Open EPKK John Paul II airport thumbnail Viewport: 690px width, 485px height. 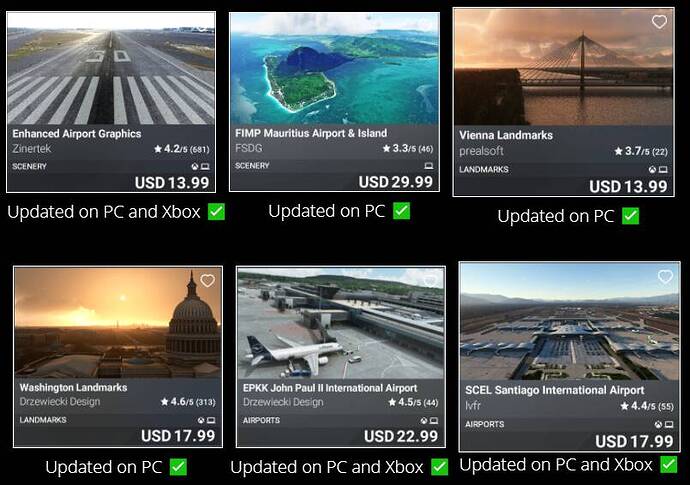(x=341, y=323)
